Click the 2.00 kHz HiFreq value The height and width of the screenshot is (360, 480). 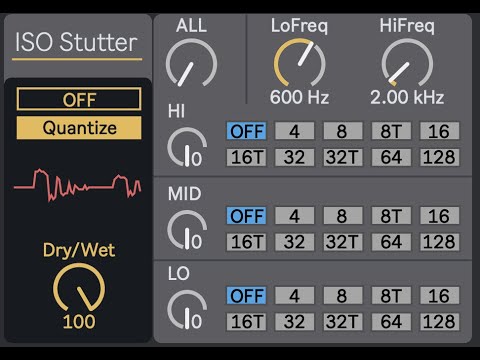point(407,97)
